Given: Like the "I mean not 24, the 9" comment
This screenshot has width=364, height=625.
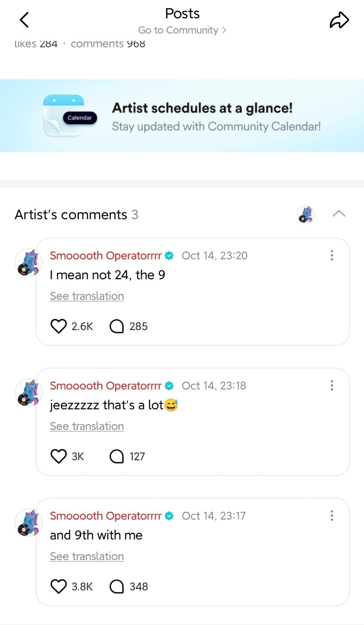Looking at the screenshot, I should pyautogui.click(x=59, y=326).
